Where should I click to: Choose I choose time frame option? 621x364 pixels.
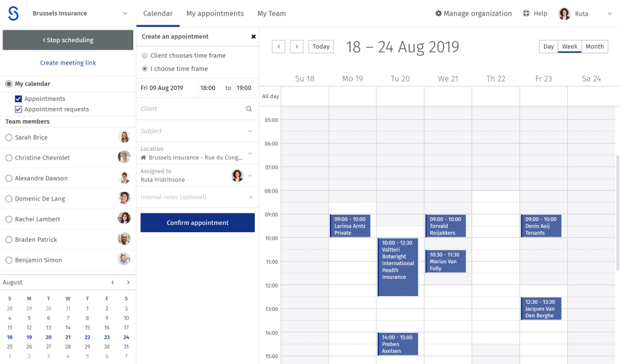click(144, 69)
